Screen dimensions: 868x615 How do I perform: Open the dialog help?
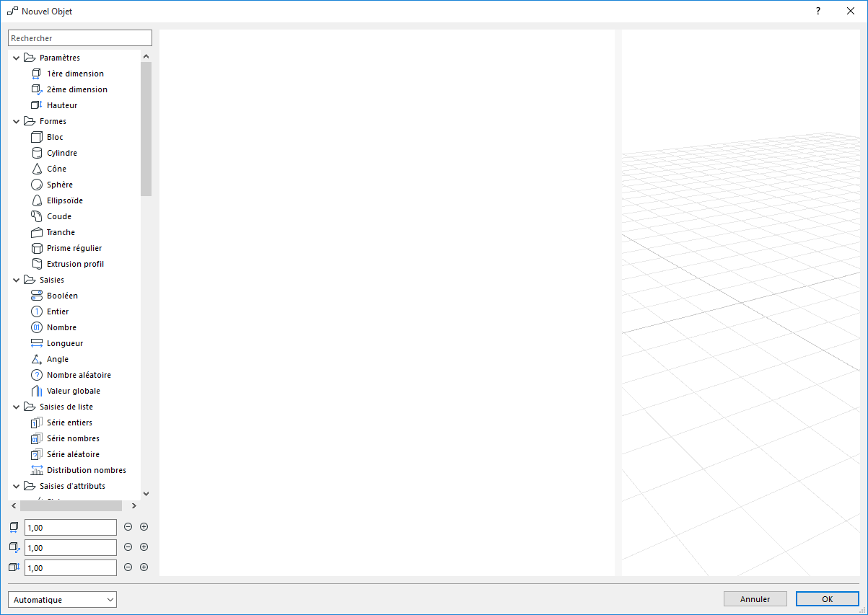point(817,11)
